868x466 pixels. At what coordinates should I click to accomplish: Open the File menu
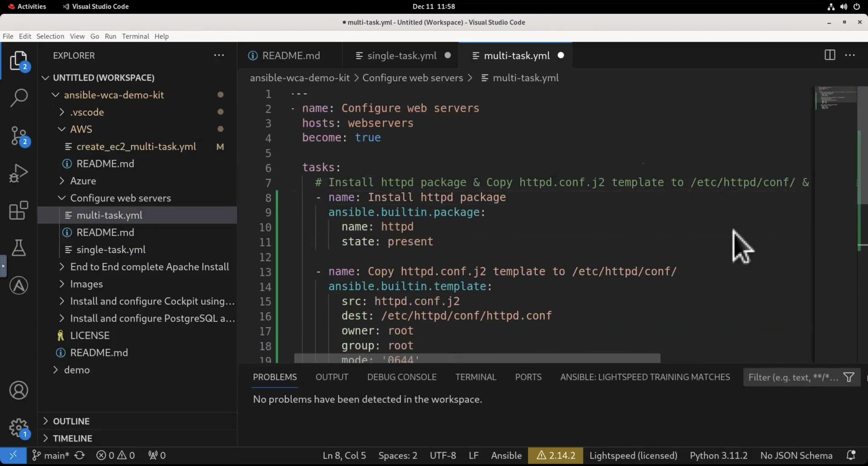(x=8, y=36)
